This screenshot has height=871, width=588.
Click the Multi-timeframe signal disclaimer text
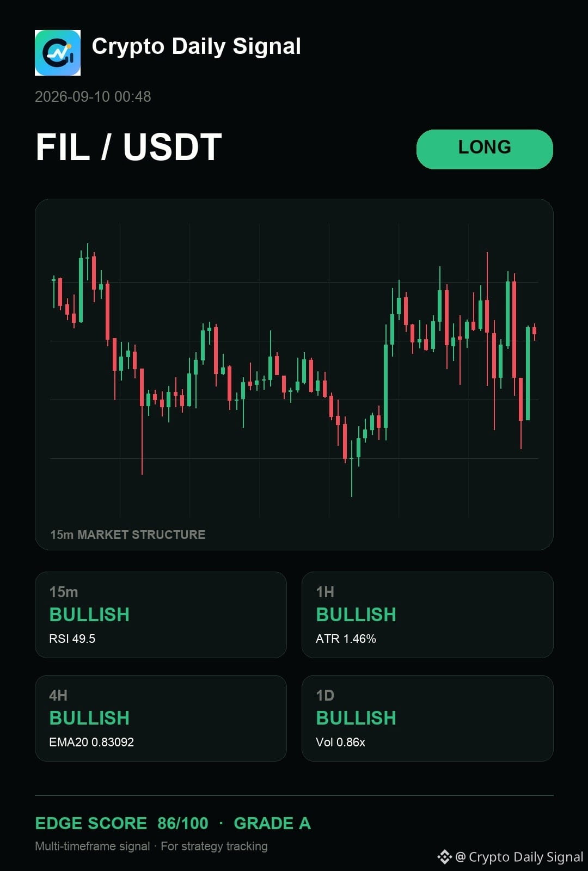point(151,846)
